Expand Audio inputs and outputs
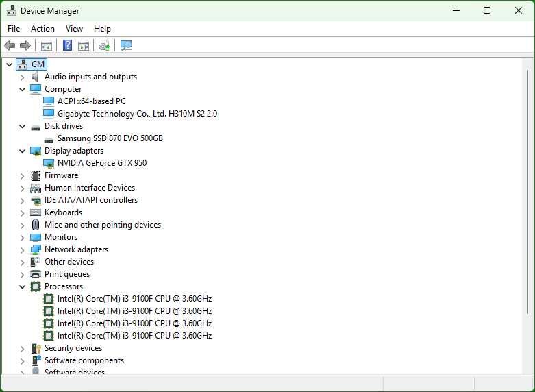Viewport: 535px width, 392px height. pos(22,77)
